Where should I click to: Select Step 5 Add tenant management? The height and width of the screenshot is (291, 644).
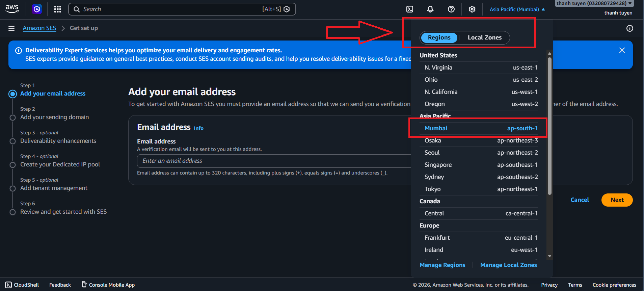(54, 188)
